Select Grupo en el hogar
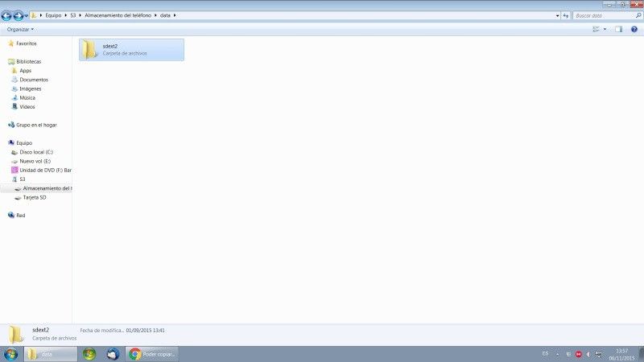Viewport: 644px width, 362px height. click(36, 125)
